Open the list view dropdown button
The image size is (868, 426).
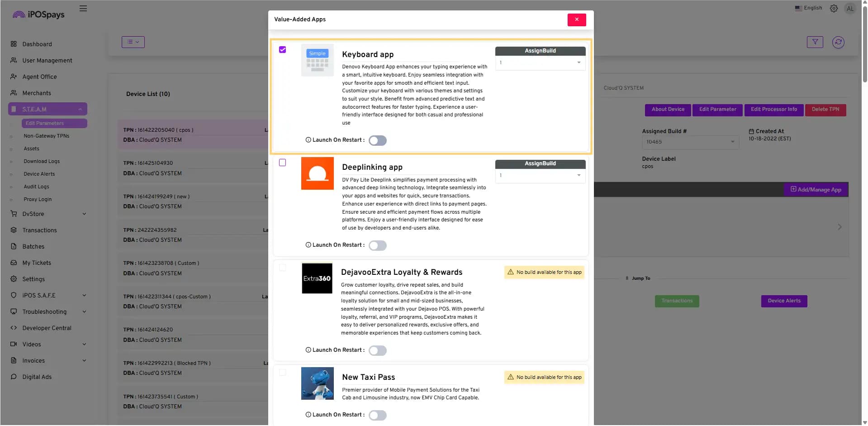133,42
